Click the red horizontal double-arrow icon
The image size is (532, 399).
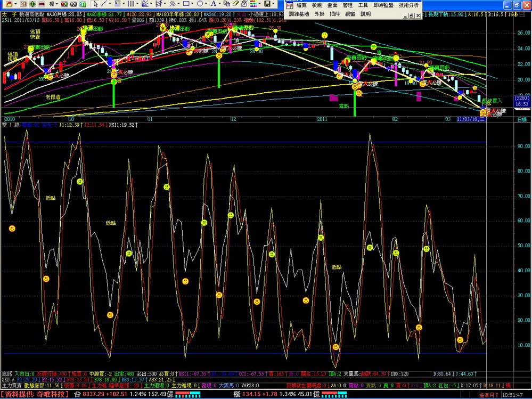click(x=42, y=4)
